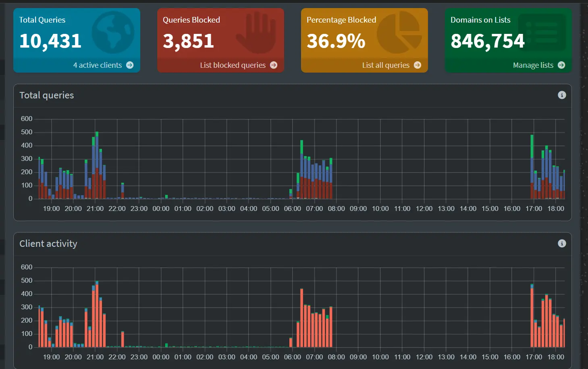Click the tallest 17:00 bar in Total queries chart
Viewport: 588px width, 369px height.
[532, 167]
